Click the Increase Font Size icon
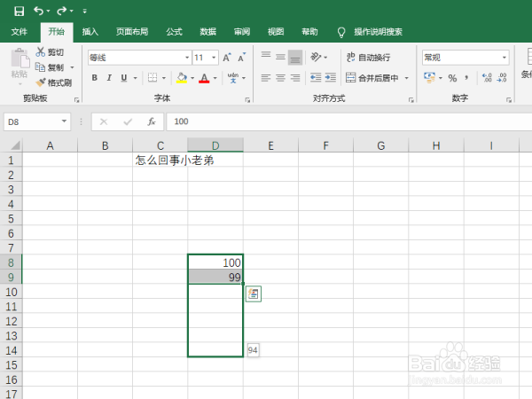The image size is (532, 399). pos(227,58)
